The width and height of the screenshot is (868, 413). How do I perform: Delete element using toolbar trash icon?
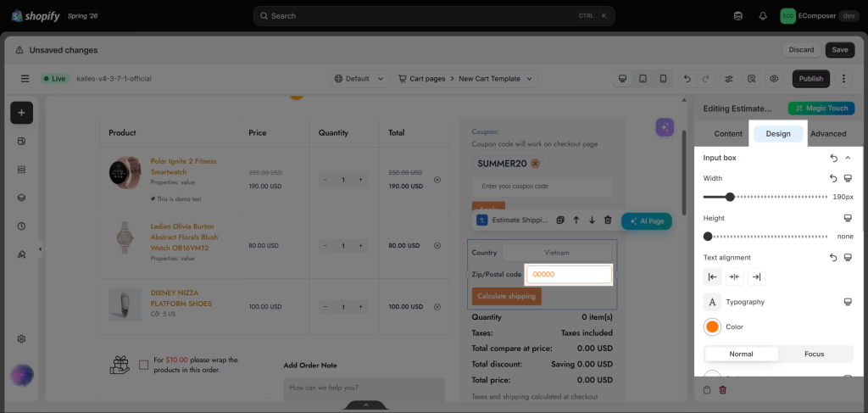(x=608, y=220)
